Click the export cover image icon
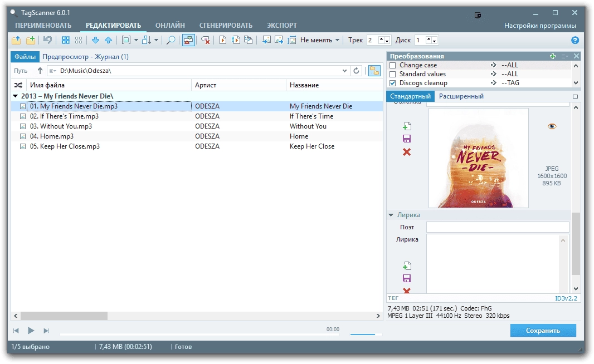Image resolution: width=594 pixels, height=364 pixels. click(279, 40)
